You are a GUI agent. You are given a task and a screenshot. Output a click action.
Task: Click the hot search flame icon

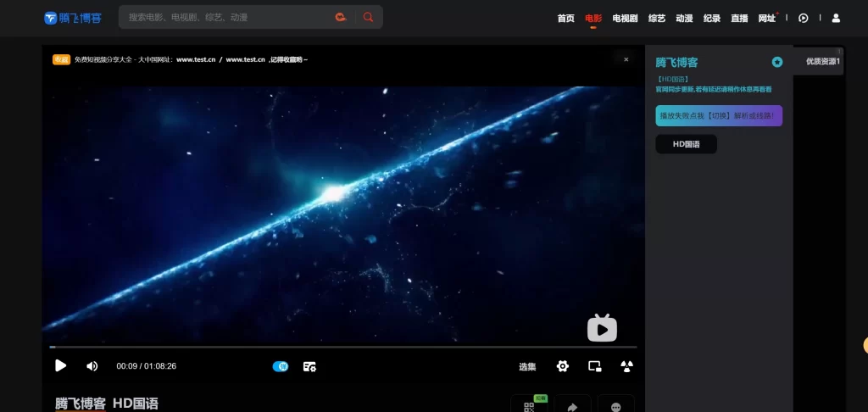[x=341, y=17]
